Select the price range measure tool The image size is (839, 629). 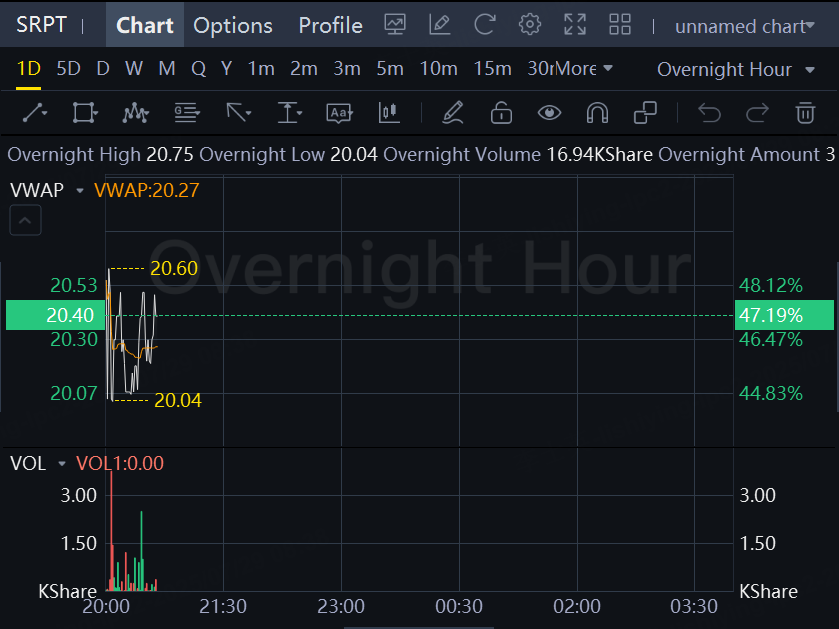pyautogui.click(x=289, y=113)
